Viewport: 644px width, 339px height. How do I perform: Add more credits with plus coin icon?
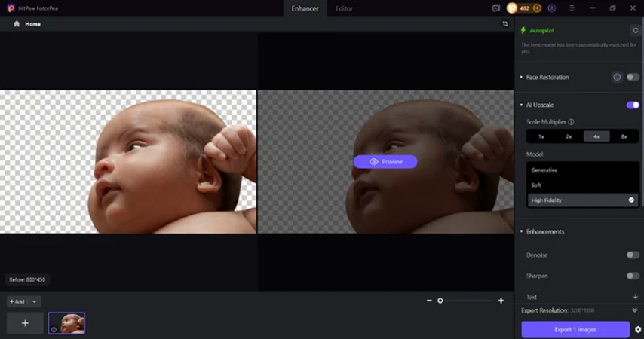coord(537,8)
